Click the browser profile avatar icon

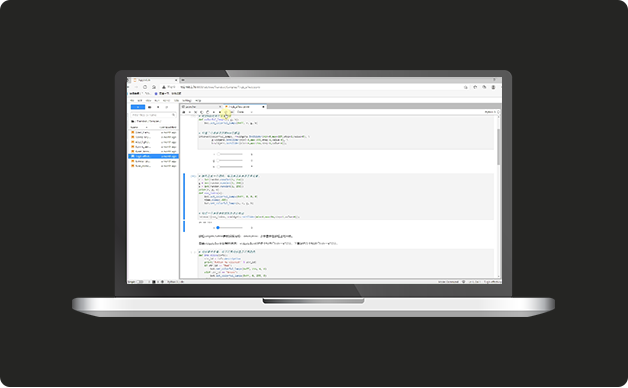(x=493, y=87)
